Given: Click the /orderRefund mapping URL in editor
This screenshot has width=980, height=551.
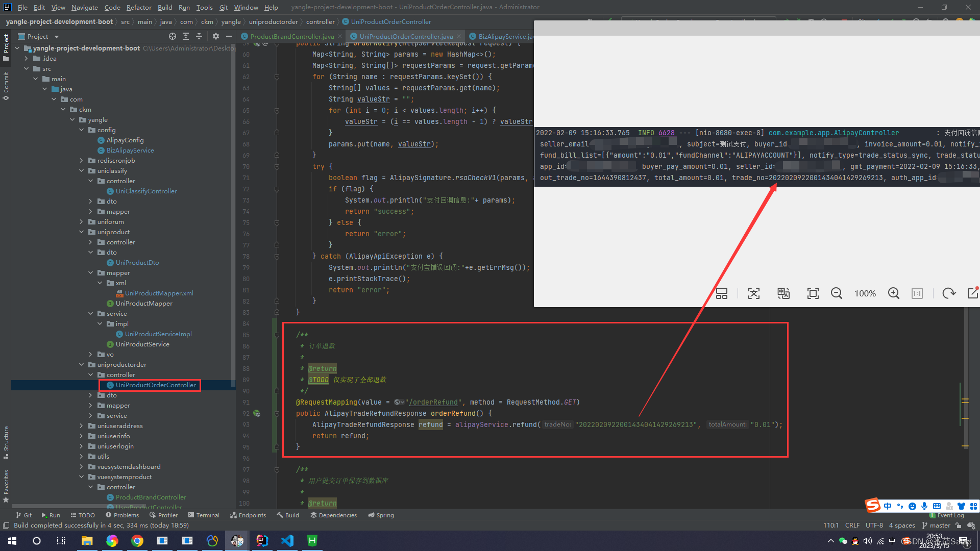Looking at the screenshot, I should (433, 402).
